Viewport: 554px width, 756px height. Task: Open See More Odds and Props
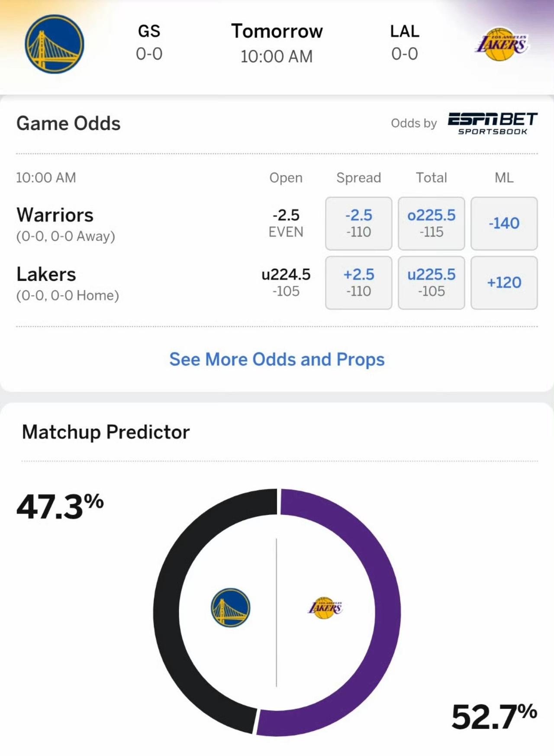[x=277, y=359]
